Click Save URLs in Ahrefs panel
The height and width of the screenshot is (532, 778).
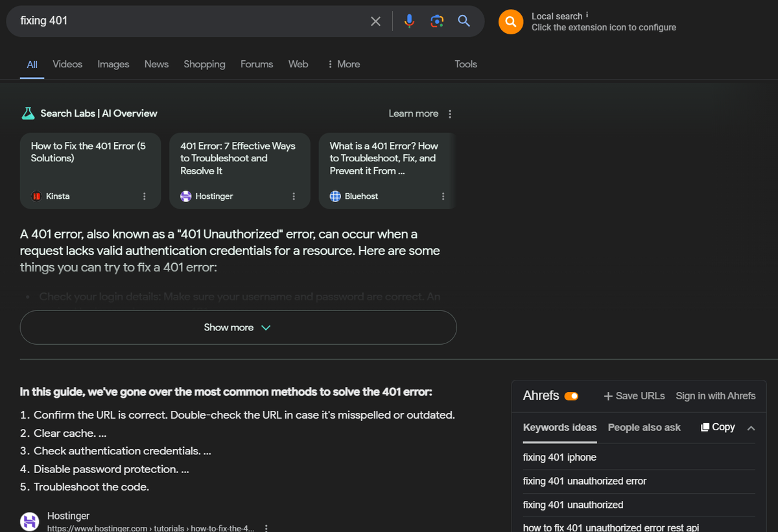tap(634, 396)
